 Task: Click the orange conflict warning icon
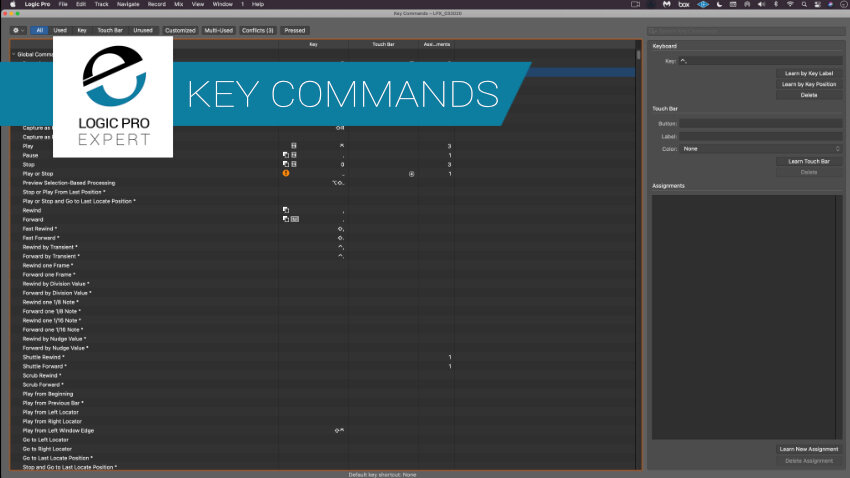286,173
